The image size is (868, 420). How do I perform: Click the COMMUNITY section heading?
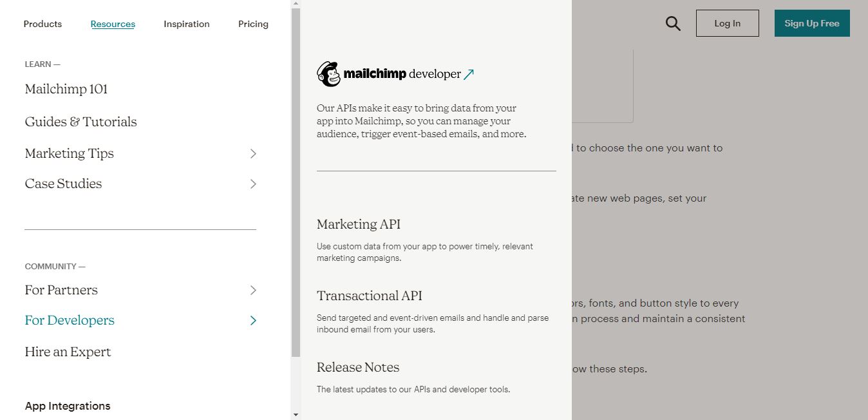coord(55,267)
